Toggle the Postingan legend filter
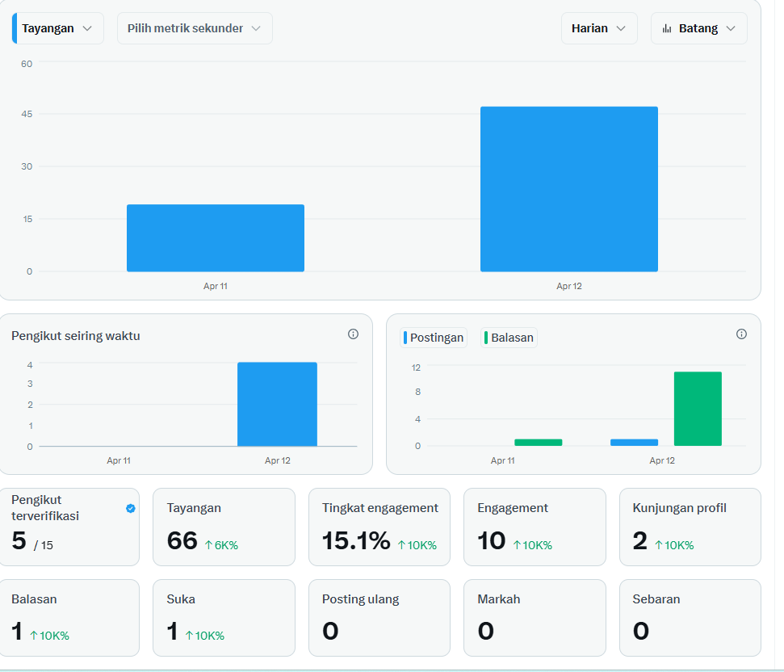The width and height of the screenshot is (784, 672). tap(434, 338)
